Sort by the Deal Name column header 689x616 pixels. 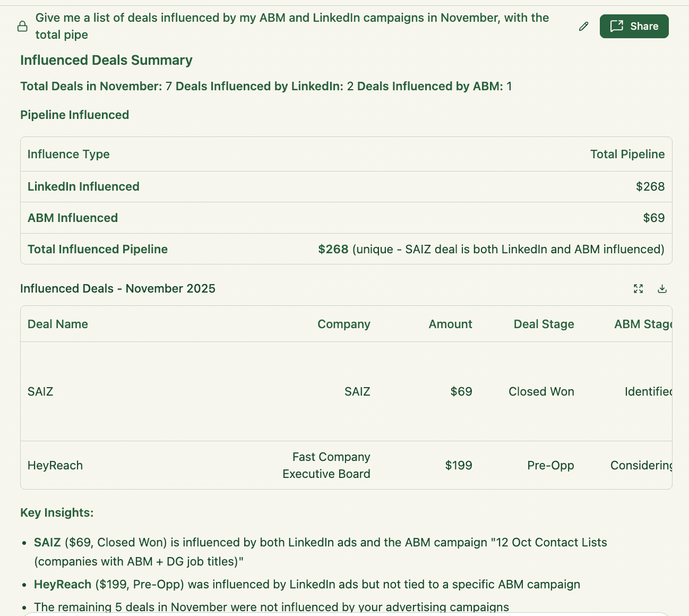click(x=57, y=324)
